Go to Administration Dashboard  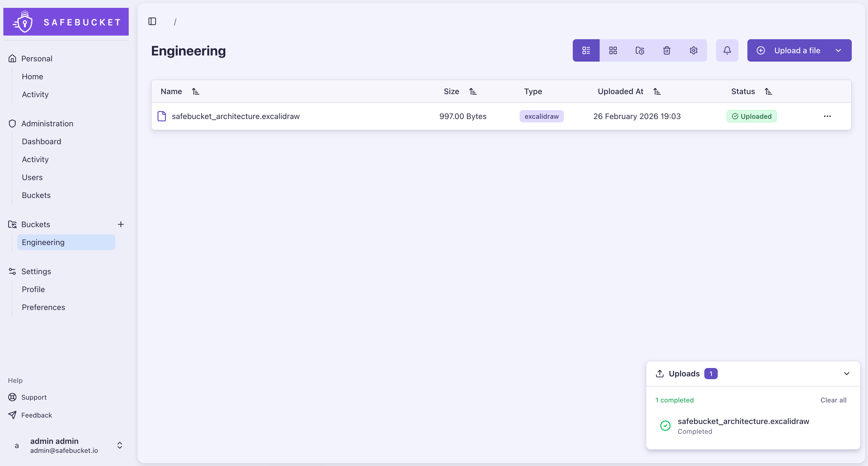(41, 142)
